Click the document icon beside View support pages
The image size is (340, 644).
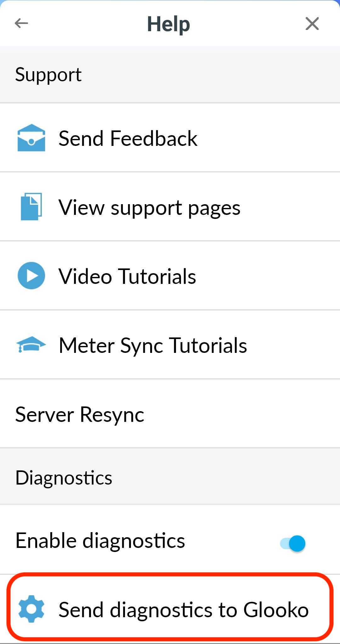coord(31,206)
